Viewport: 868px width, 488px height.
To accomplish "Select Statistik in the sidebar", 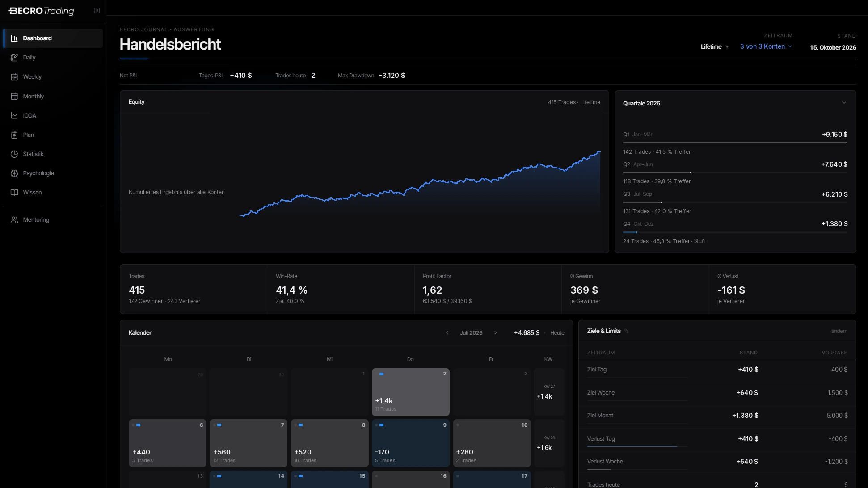I will coord(53,154).
